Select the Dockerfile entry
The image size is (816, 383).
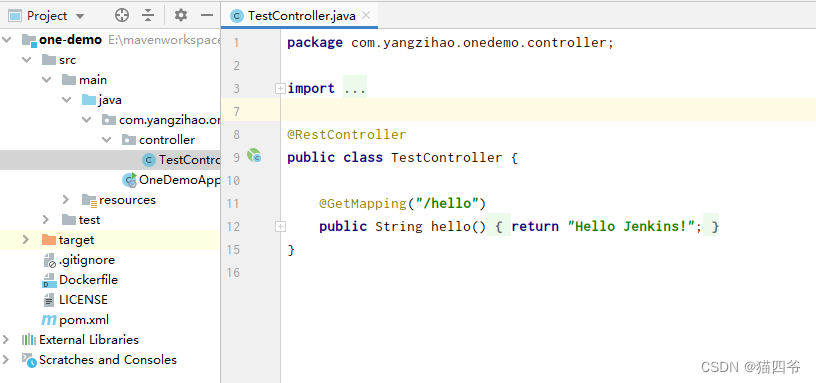(88, 280)
